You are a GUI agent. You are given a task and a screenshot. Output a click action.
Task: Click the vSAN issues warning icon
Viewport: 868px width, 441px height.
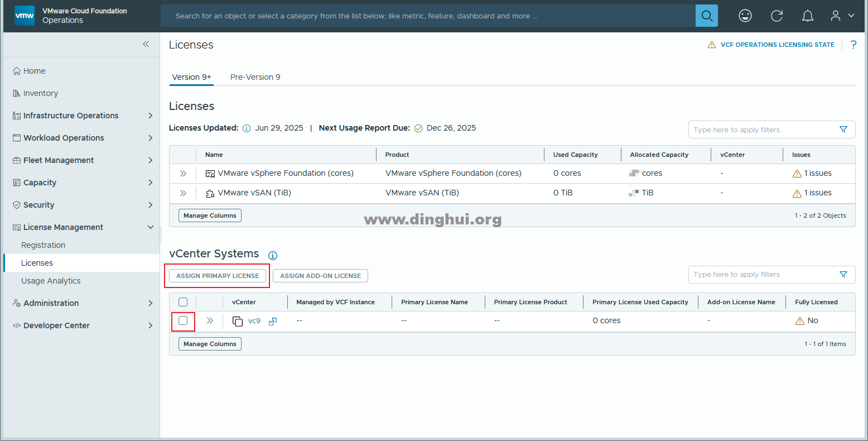[797, 193]
